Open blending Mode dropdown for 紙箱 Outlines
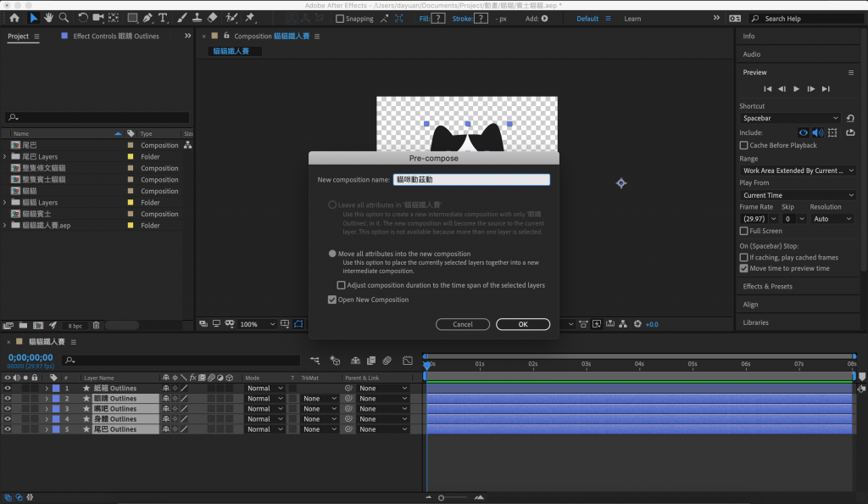The image size is (868, 504). point(264,389)
